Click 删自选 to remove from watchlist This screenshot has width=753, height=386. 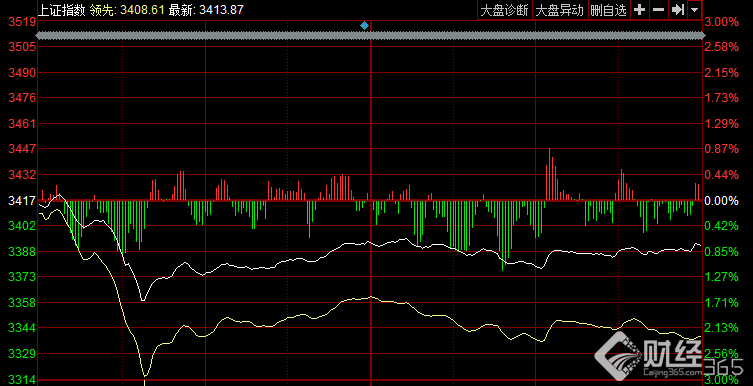(608, 10)
